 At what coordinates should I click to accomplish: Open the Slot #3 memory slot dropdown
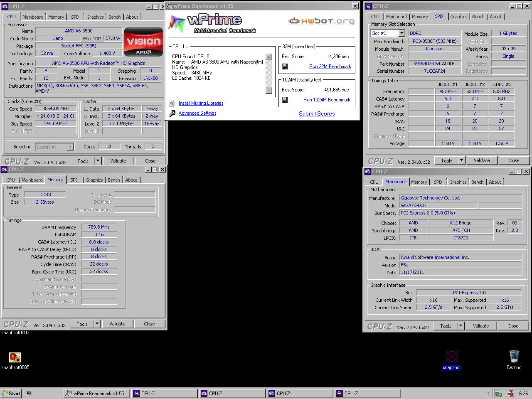401,33
